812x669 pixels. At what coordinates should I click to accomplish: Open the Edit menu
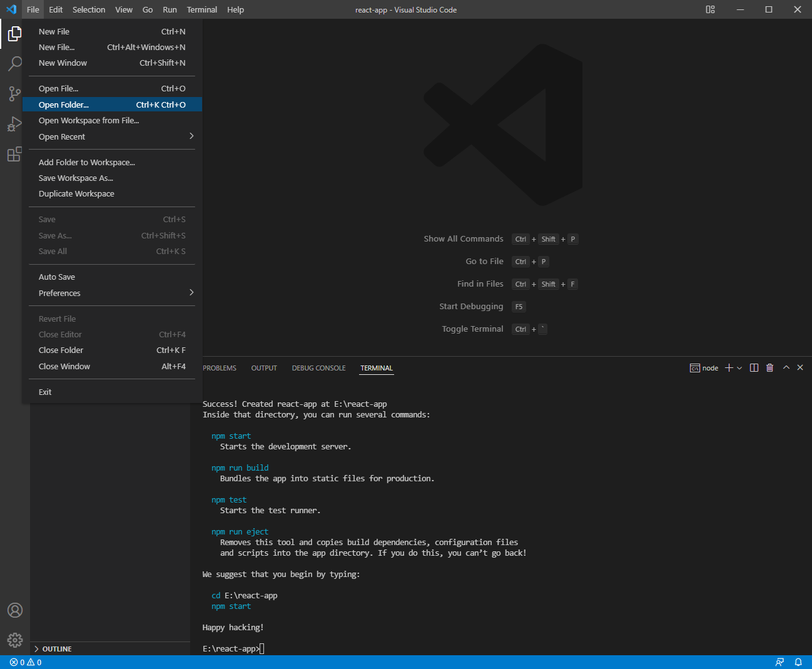click(x=56, y=9)
